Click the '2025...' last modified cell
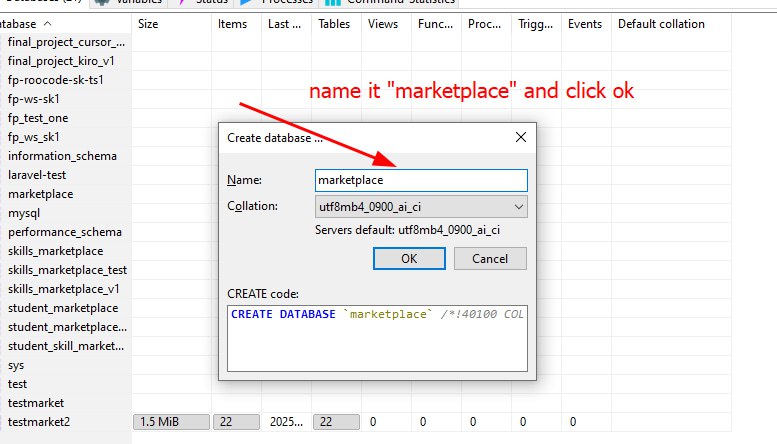This screenshot has height=444, width=777. coord(286,422)
